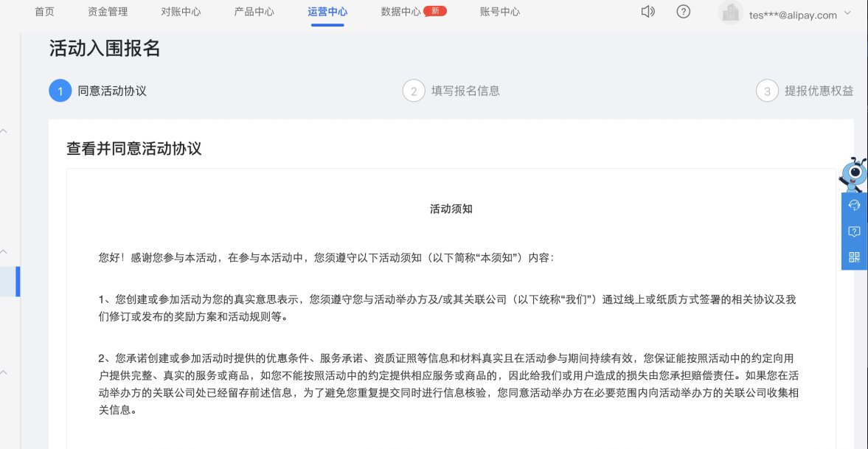868x449 pixels.
Task: Open the 首页 navigation tab
Action: coord(44,12)
